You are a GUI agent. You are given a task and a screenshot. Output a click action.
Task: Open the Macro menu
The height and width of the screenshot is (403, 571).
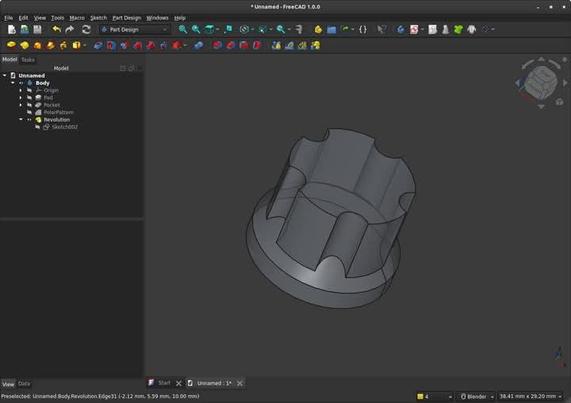[x=77, y=18]
